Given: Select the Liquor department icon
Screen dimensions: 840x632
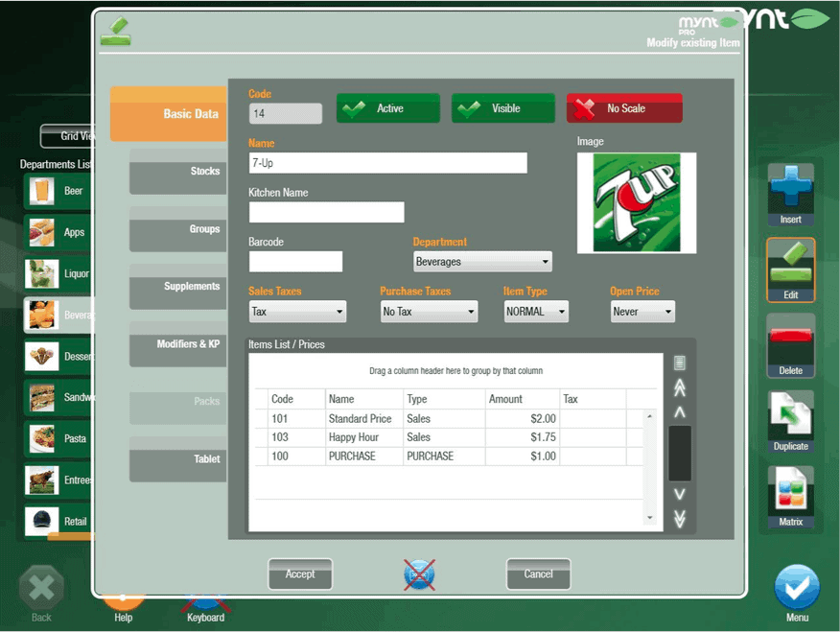Looking at the screenshot, I should (x=42, y=273).
